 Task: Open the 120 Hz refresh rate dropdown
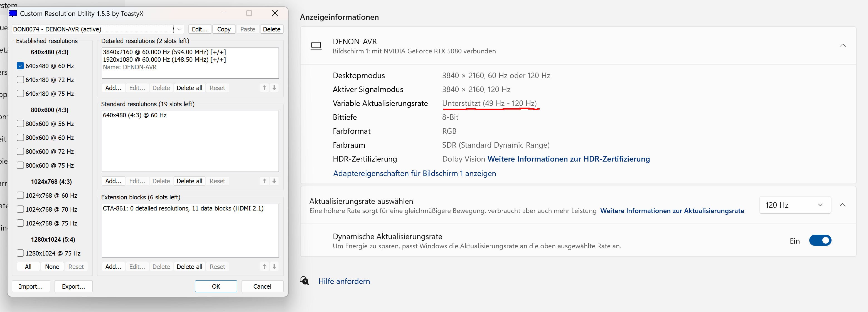795,205
